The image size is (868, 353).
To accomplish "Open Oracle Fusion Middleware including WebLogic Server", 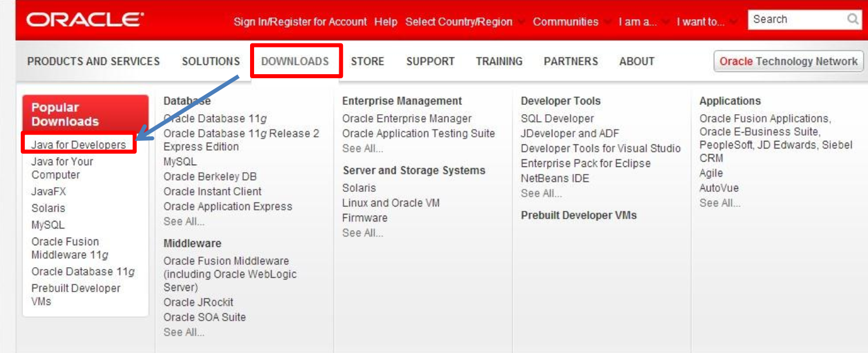I will (x=230, y=274).
